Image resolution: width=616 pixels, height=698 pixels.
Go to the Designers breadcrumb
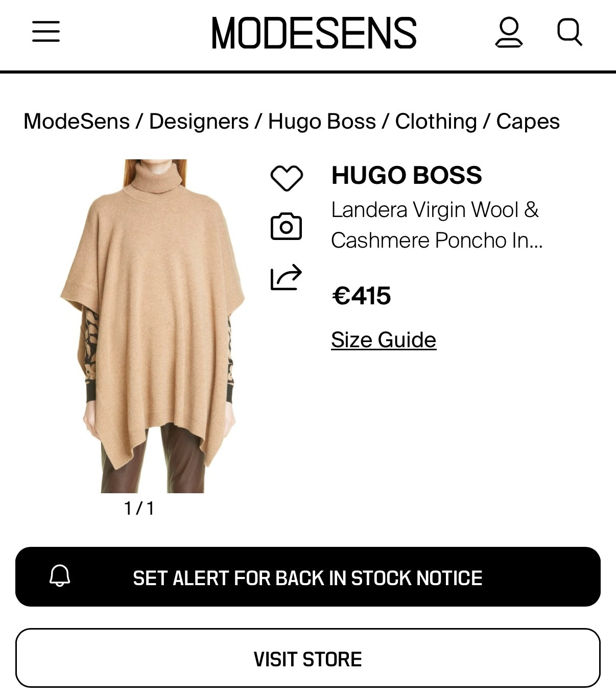coord(199,122)
